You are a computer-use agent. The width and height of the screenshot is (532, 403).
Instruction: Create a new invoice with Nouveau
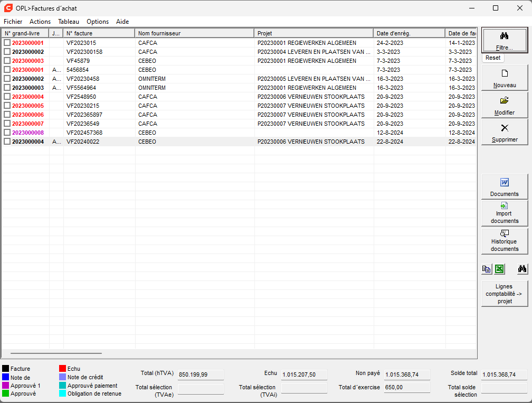[505, 78]
